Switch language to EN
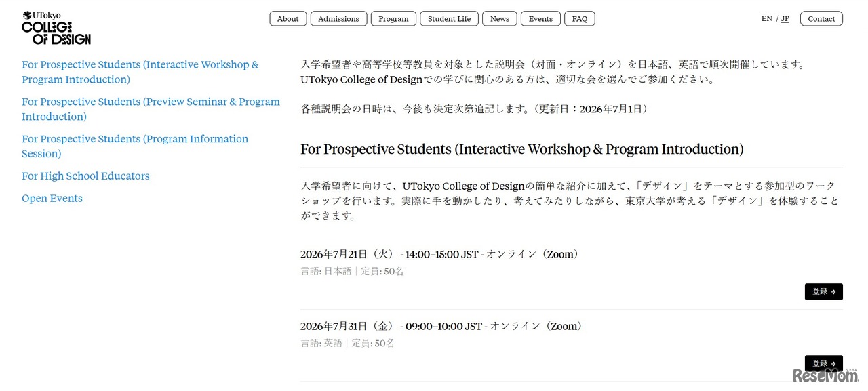Image resolution: width=868 pixels, height=391 pixels. pyautogui.click(x=766, y=18)
